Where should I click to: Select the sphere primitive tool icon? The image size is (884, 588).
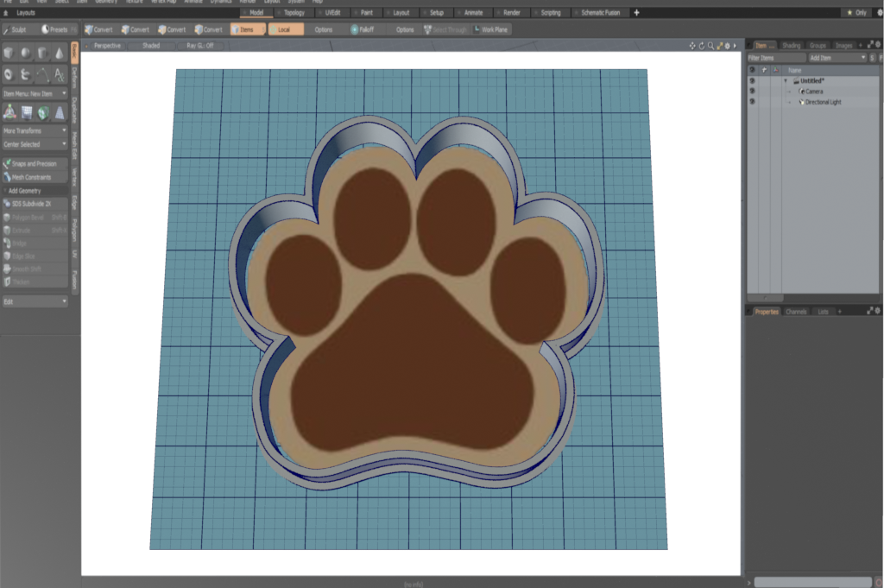(25, 54)
